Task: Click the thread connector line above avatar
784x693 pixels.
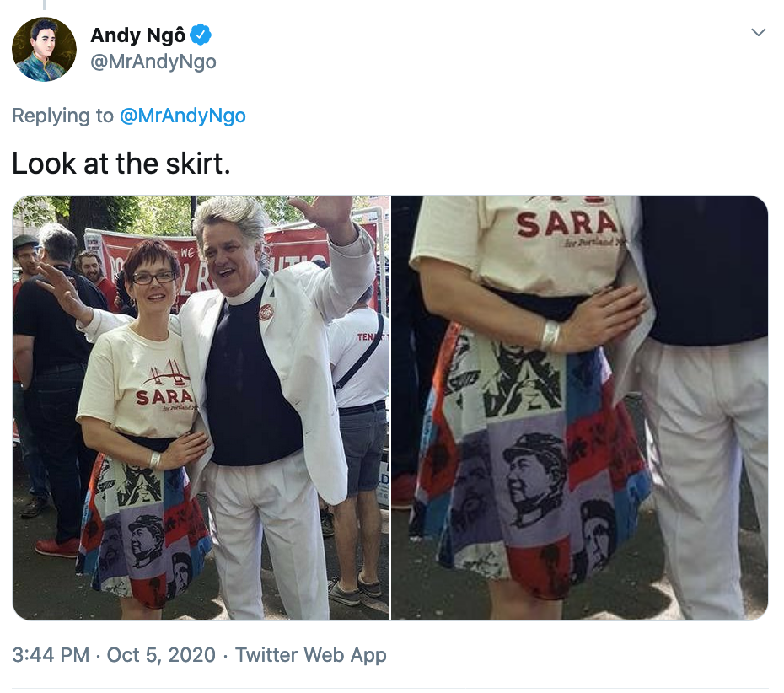Action: click(x=44, y=4)
